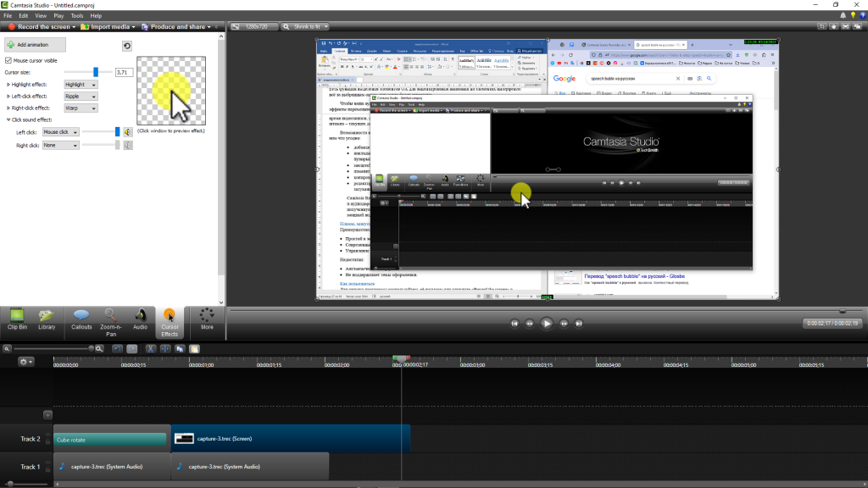Image resolution: width=868 pixels, height=488 pixels.
Task: Click the Split icon on timeline toolbar
Action: click(x=166, y=348)
